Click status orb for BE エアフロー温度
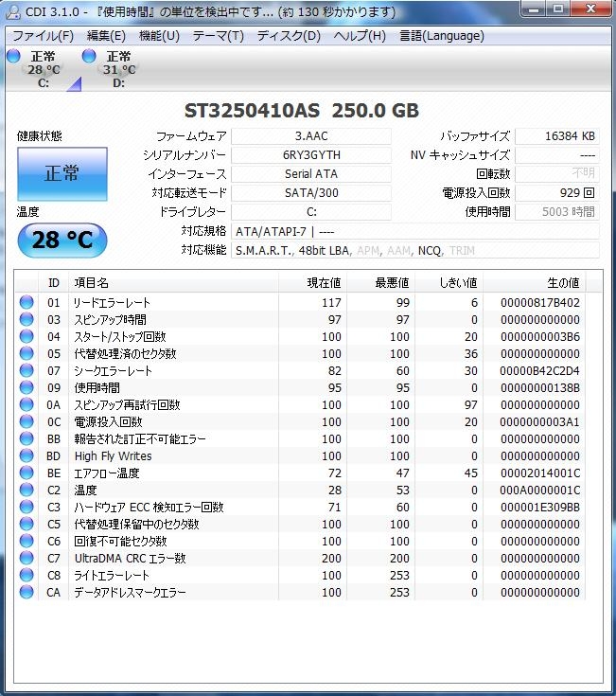Screen dimensions: 616x696 point(26,473)
